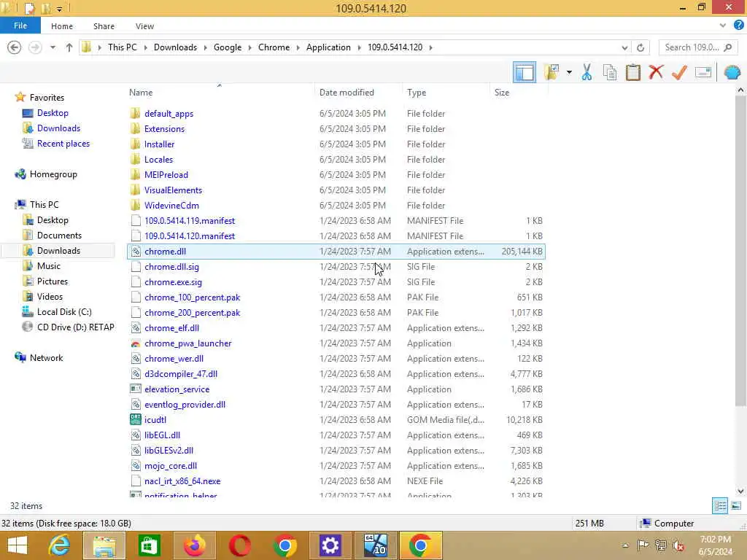Screen dimensions: 747x560
Task: Click the Copy toolbar icon
Action: 609,72
